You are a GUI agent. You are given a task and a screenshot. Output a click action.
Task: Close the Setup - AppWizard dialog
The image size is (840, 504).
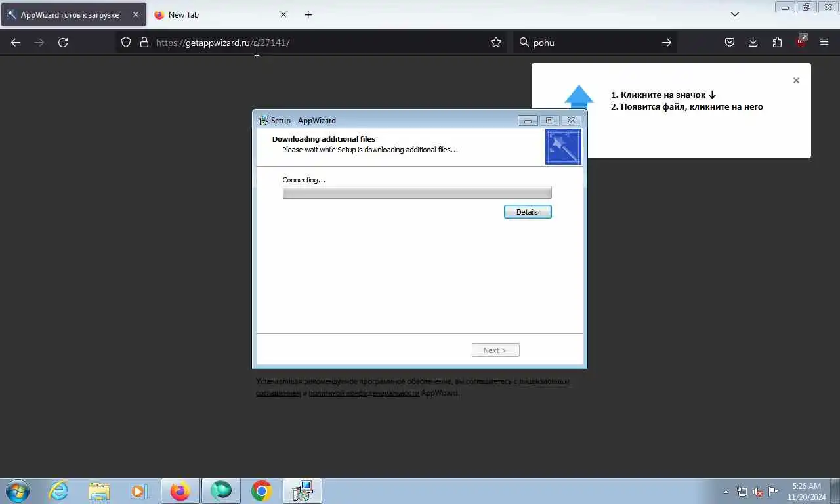(x=571, y=120)
